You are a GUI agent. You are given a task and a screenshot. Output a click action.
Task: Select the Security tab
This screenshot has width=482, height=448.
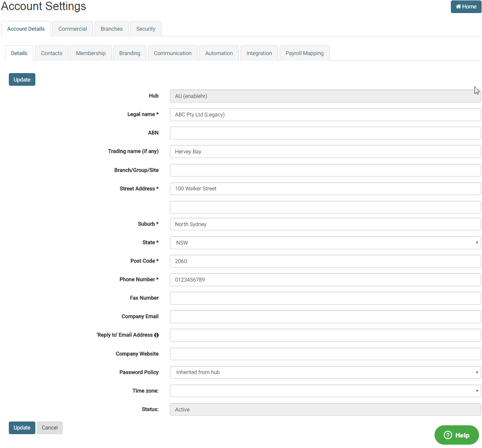pyautogui.click(x=146, y=29)
